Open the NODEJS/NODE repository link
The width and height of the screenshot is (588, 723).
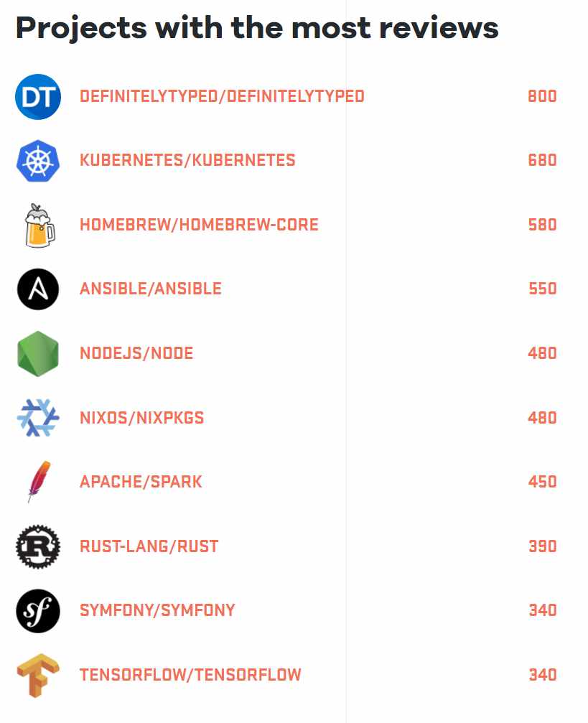136,353
